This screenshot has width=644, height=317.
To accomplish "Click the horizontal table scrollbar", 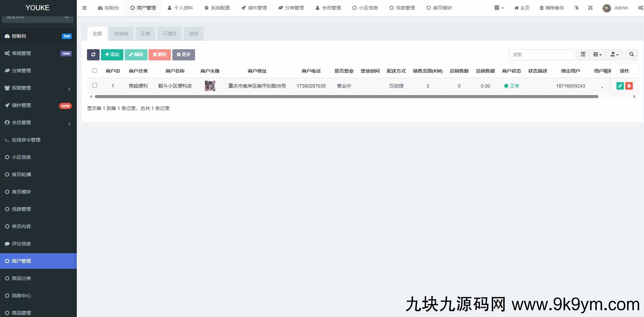I will pos(346,97).
